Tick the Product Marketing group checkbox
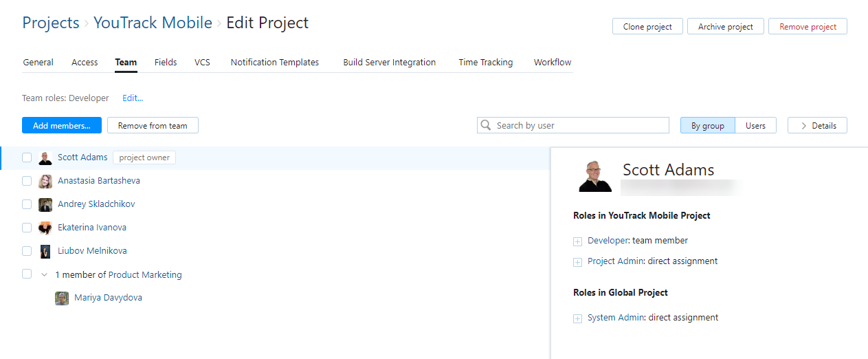The height and width of the screenshot is (359, 868). point(27,274)
